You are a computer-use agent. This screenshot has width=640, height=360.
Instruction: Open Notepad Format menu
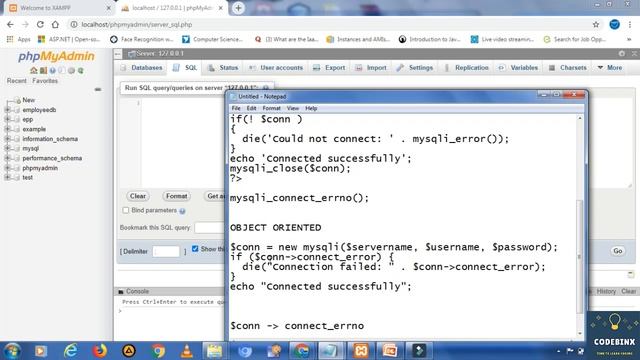coord(271,109)
